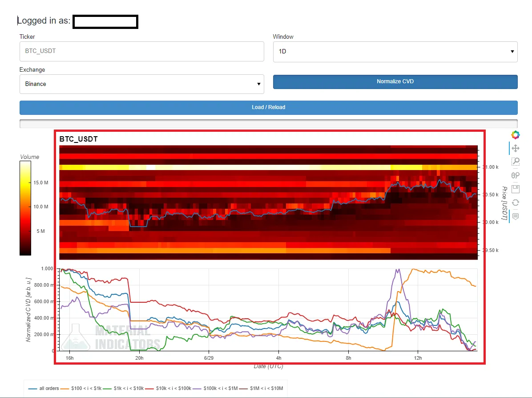Click the Ticker input field
Screen dimensions: 532x398
pos(141,52)
